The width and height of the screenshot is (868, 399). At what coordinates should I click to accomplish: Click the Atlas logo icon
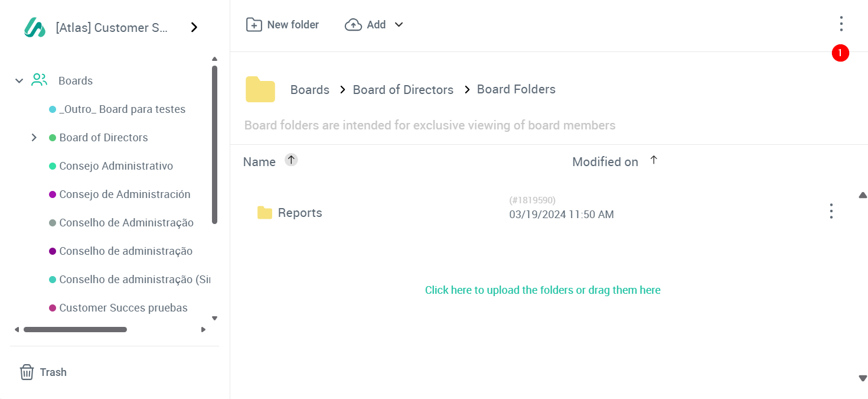[35, 27]
